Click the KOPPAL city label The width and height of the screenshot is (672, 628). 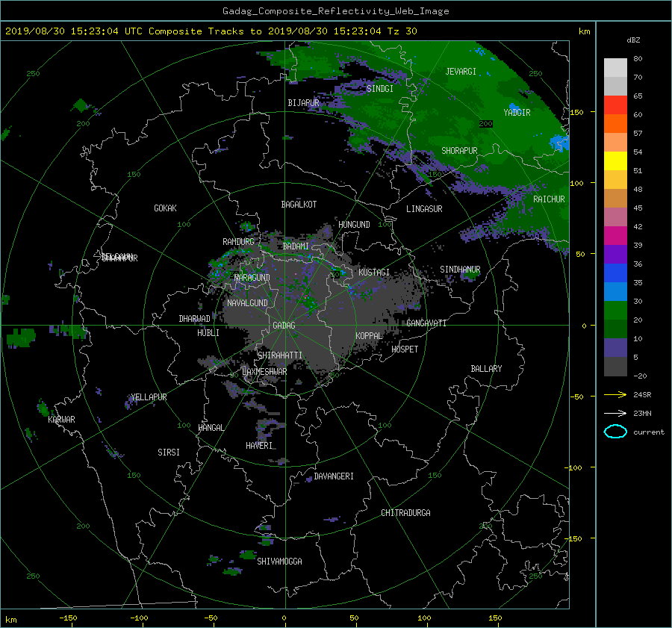tap(369, 336)
